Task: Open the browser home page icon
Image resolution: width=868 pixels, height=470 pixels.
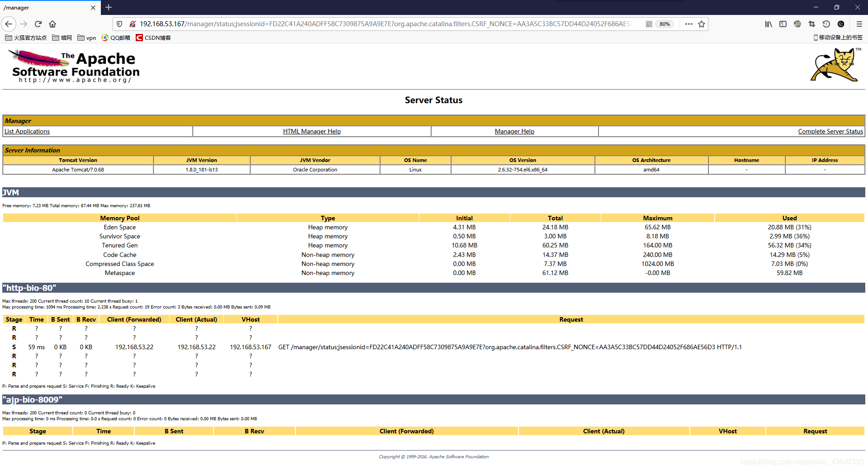Action: point(52,24)
